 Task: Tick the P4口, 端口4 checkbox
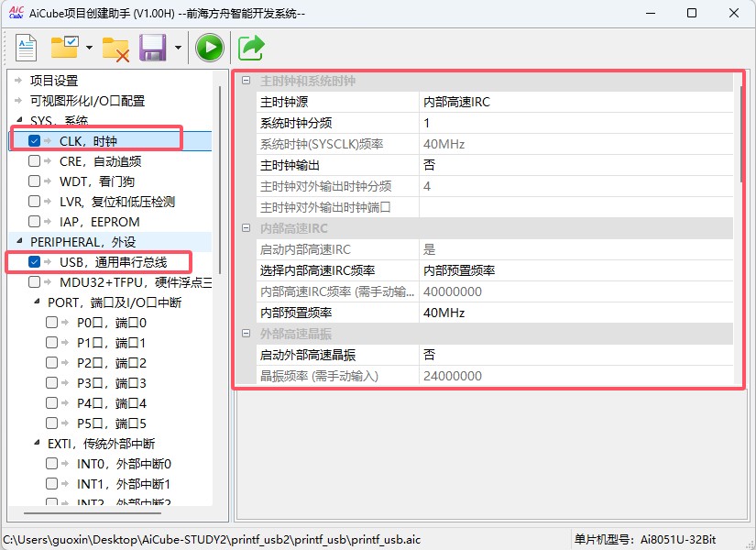(x=51, y=402)
